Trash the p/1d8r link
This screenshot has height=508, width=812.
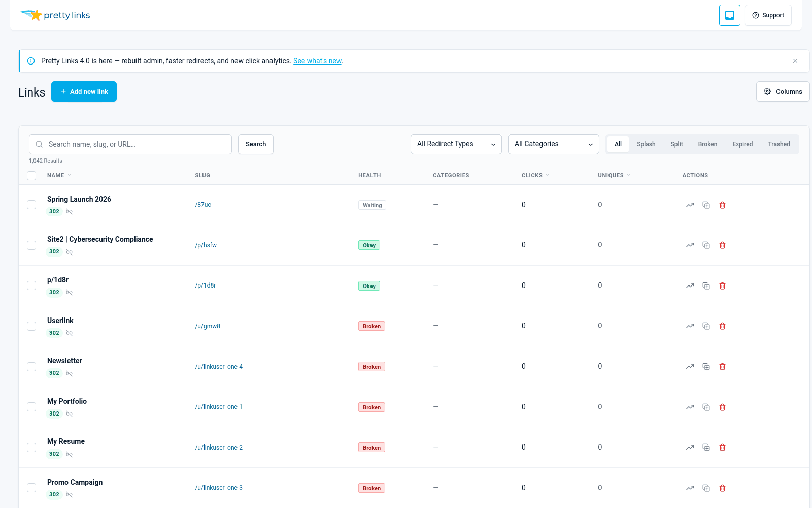[x=722, y=286]
